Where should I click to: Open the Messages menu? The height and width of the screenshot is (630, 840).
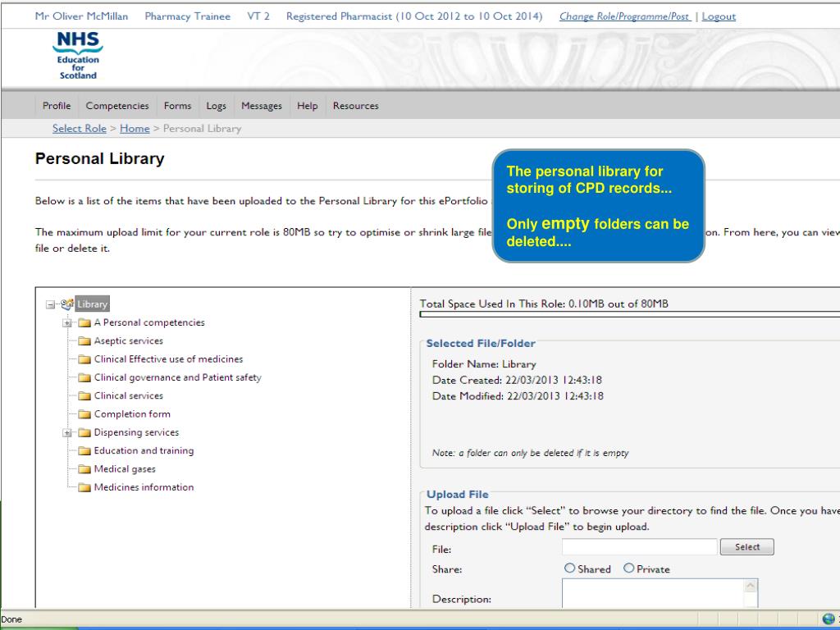[262, 106]
